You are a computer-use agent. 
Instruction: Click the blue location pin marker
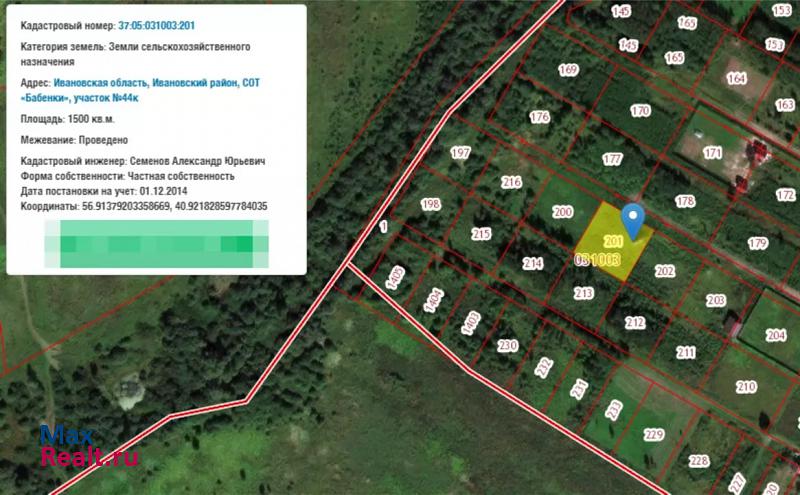coord(632,218)
